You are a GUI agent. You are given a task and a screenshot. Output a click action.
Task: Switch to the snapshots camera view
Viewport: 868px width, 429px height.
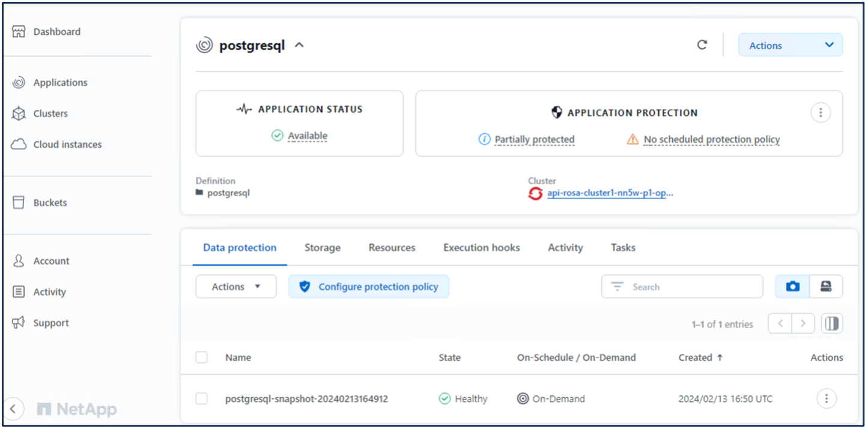coord(792,287)
